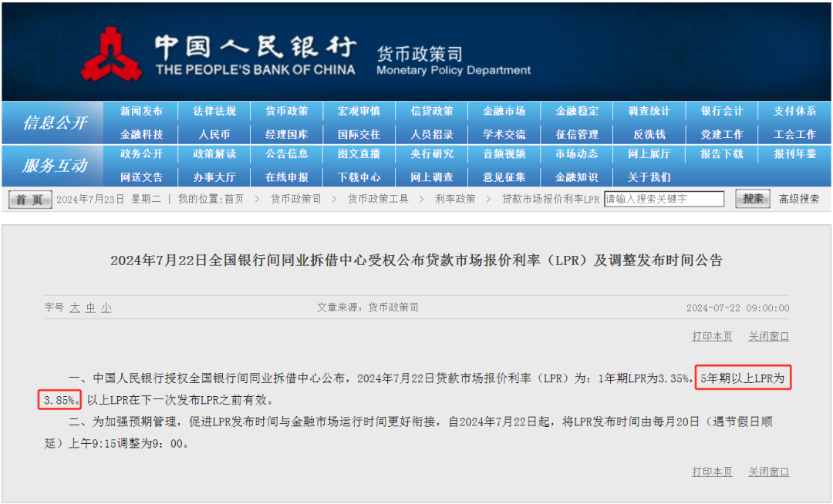The image size is (833, 504).
Task: Open 国际交往 menu item
Action: coord(359,135)
